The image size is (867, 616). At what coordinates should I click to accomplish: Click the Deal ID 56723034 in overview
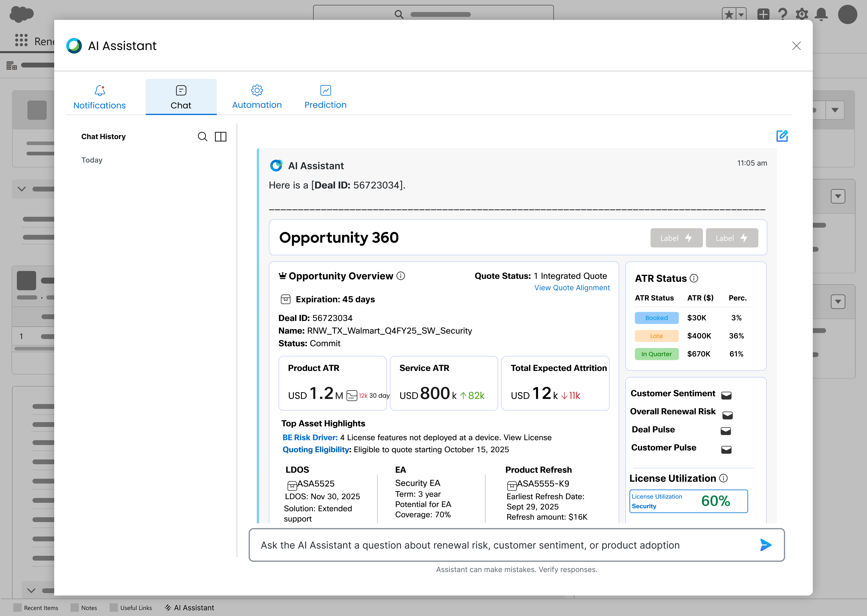(x=315, y=318)
